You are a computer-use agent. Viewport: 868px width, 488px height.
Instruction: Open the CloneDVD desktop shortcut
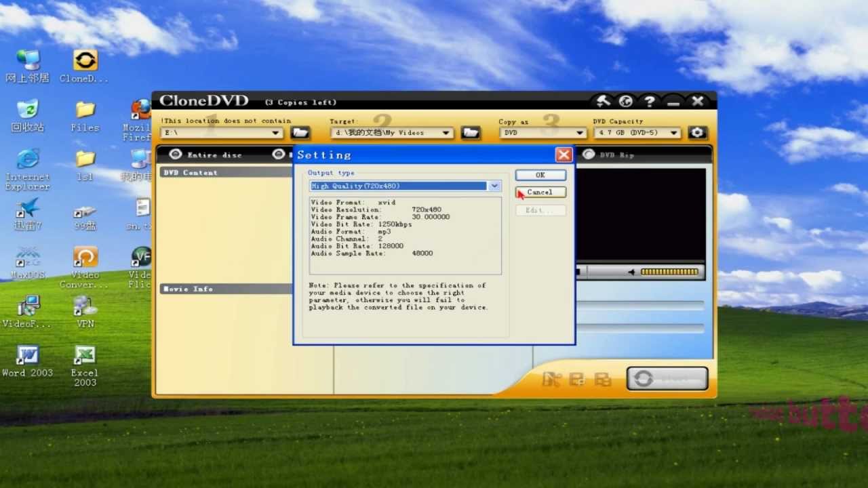click(x=85, y=66)
